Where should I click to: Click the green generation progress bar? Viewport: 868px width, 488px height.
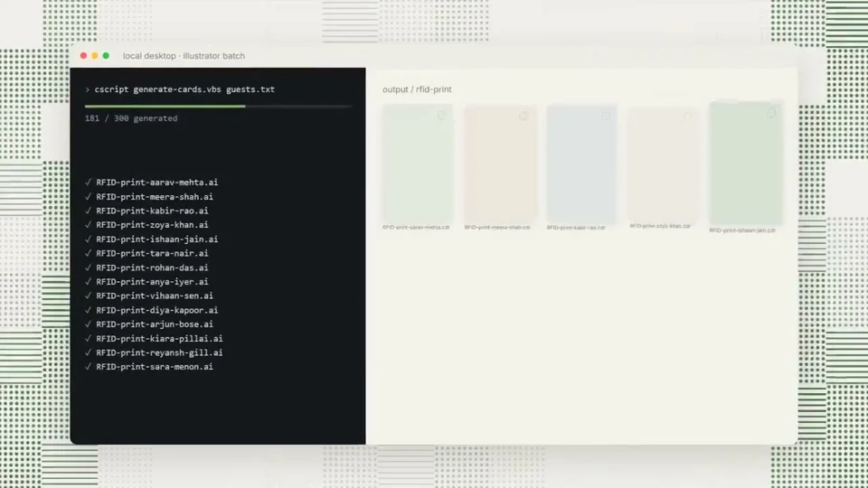click(x=165, y=107)
